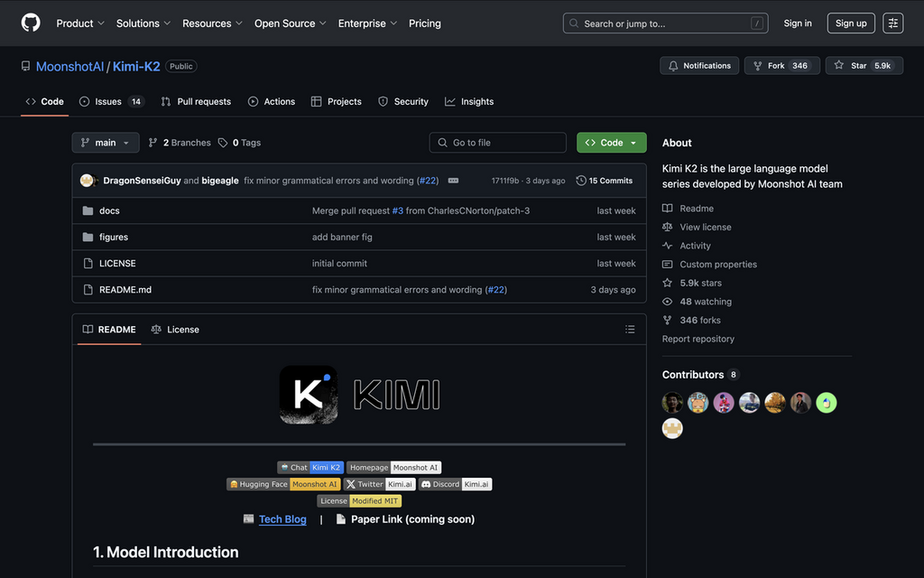Fork the repository

(x=782, y=65)
